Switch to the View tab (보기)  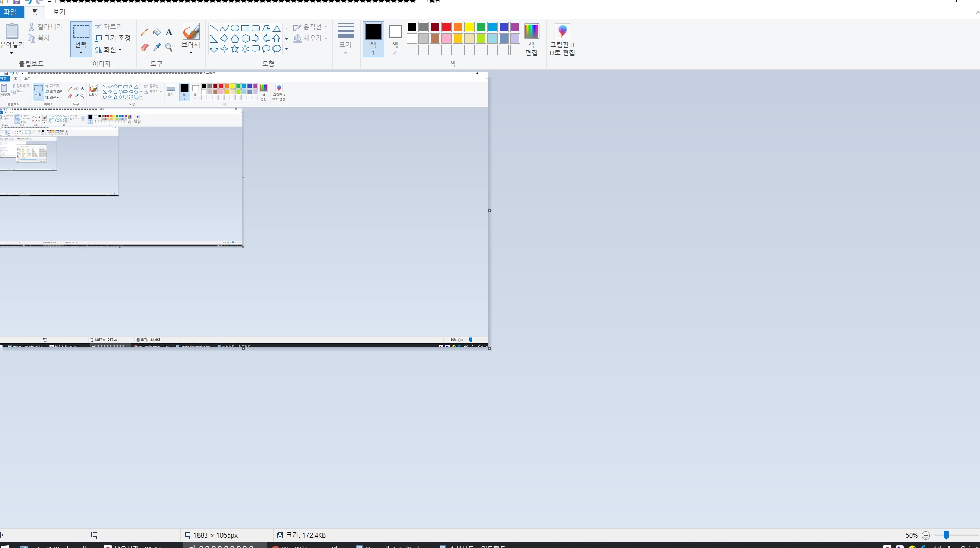point(59,12)
